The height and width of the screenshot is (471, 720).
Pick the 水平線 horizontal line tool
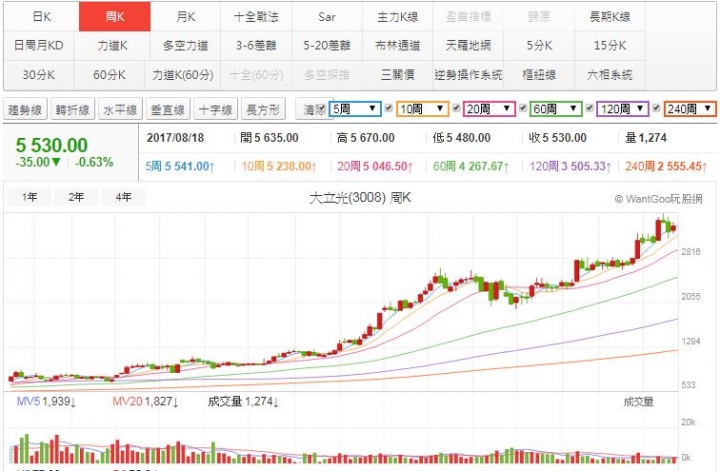click(x=119, y=110)
